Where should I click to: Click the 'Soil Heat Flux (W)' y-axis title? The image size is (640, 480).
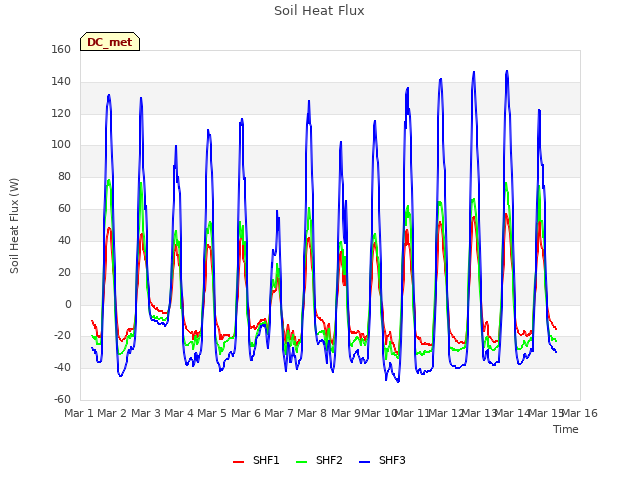click(14, 225)
